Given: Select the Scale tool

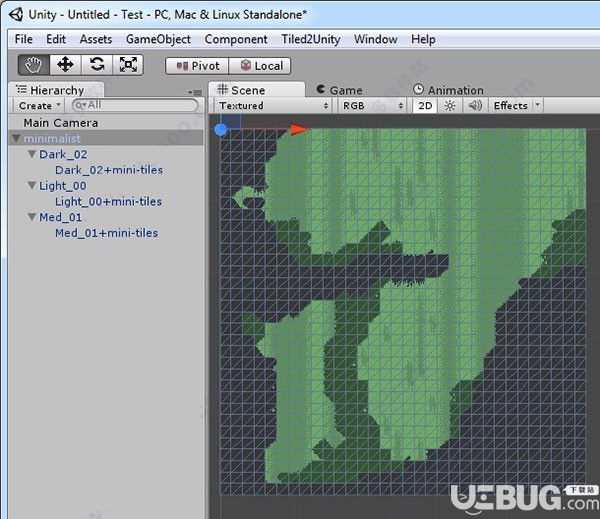Looking at the screenshot, I should click(128, 65).
